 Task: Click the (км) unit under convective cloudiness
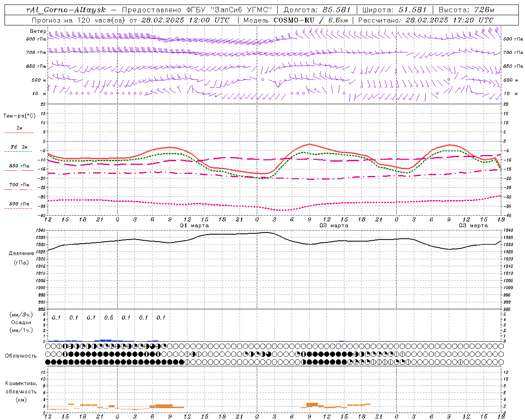[x=21, y=399]
